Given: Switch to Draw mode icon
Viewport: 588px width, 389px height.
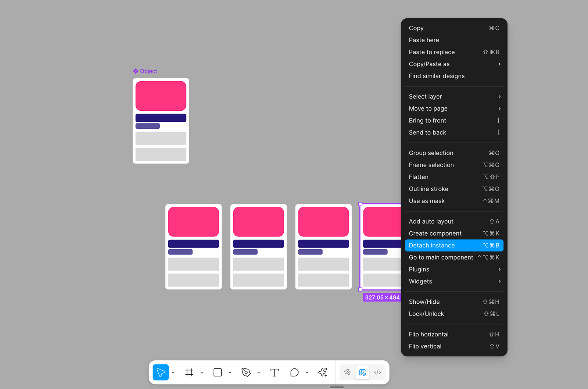Looking at the screenshot, I should click(347, 372).
